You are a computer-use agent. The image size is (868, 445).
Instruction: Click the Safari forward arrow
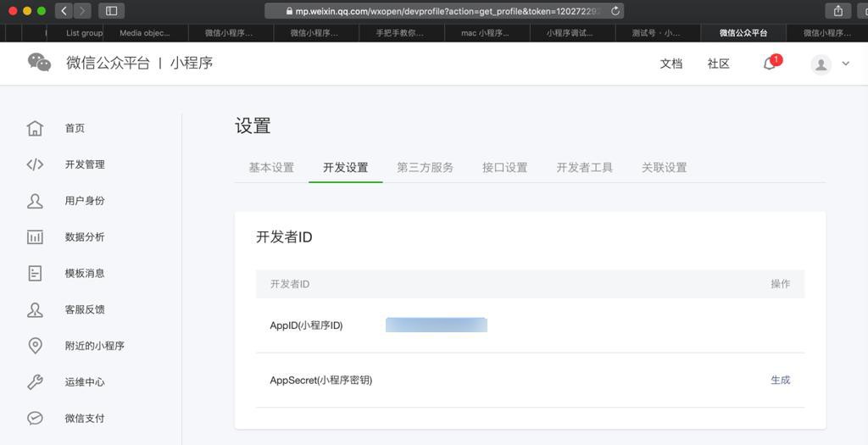(x=82, y=10)
